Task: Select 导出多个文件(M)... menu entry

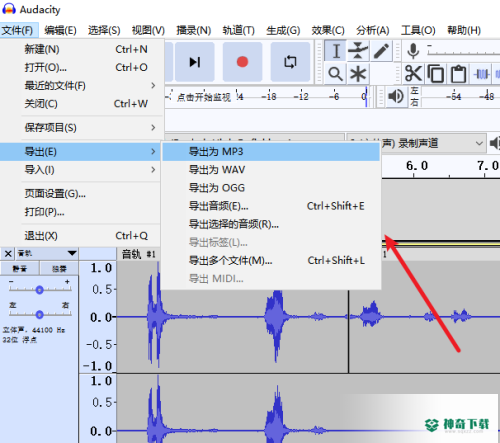Action: (x=271, y=260)
